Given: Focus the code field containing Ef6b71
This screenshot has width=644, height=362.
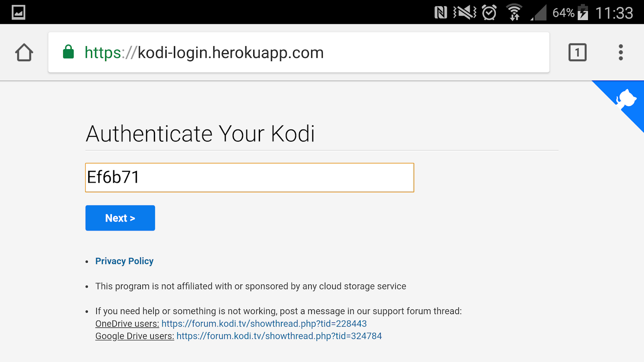Looking at the screenshot, I should (250, 177).
